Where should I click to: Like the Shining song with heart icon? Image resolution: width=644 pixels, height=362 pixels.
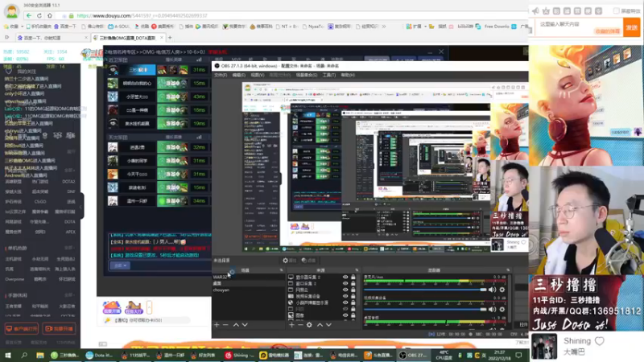pos(599,340)
